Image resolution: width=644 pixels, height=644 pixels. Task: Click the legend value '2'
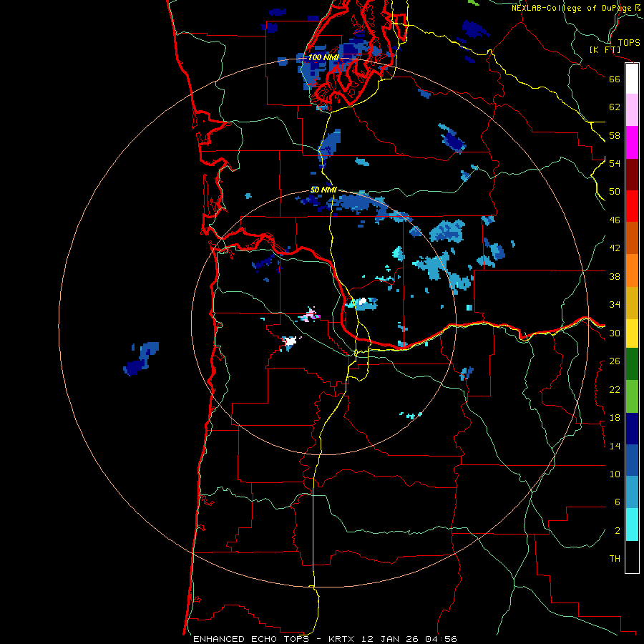click(x=618, y=531)
